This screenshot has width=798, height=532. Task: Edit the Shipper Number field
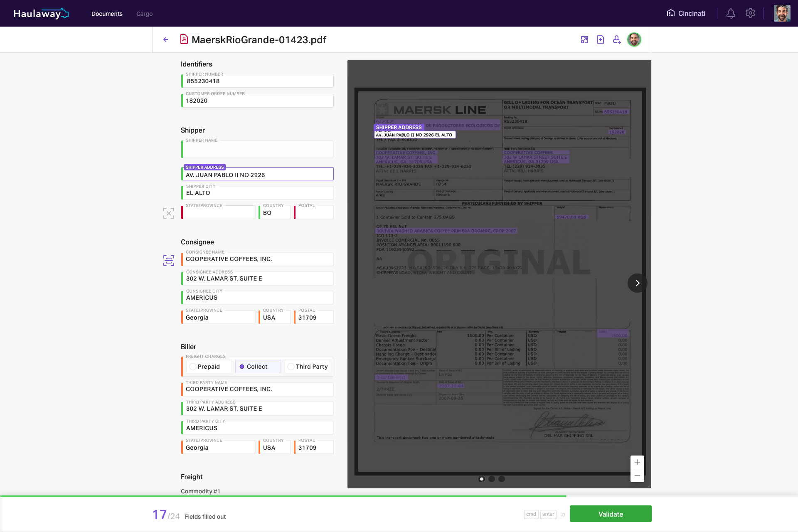pyautogui.click(x=258, y=81)
